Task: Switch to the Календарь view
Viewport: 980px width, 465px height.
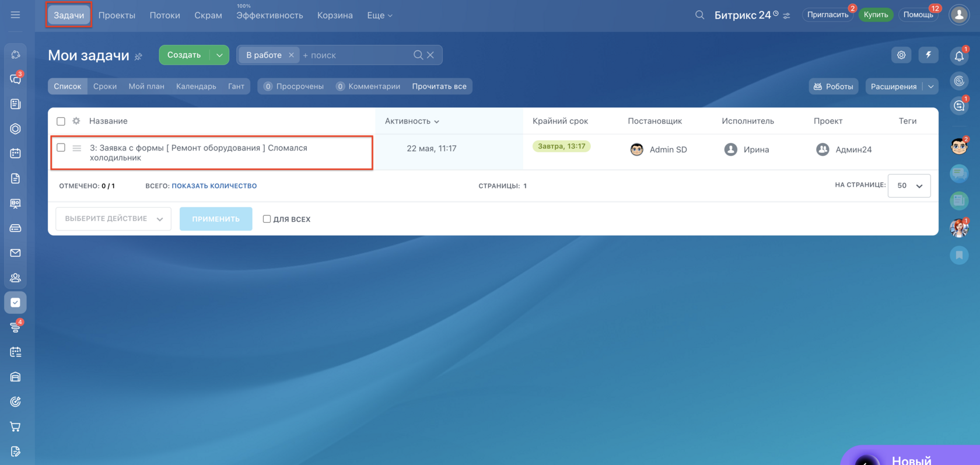Action: [196, 86]
